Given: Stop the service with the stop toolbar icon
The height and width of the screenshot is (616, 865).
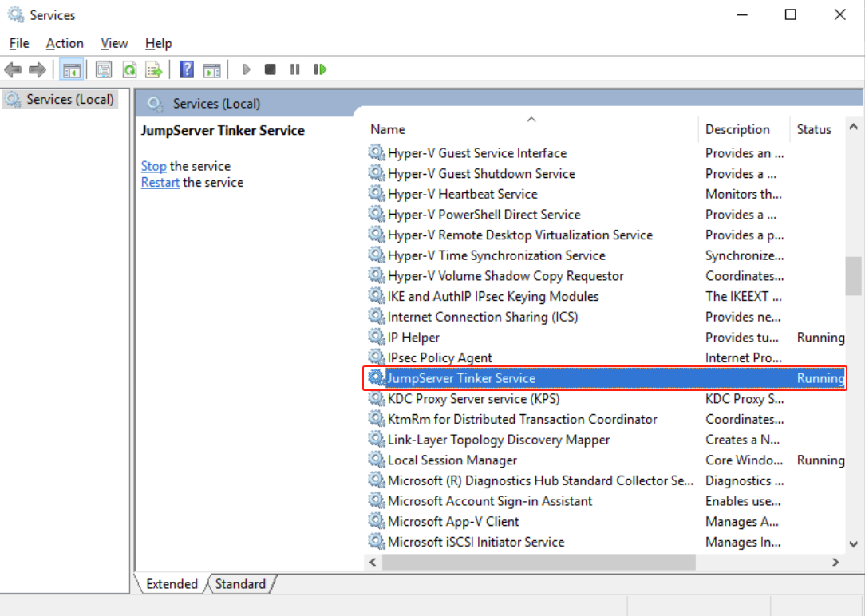Looking at the screenshot, I should [270, 69].
